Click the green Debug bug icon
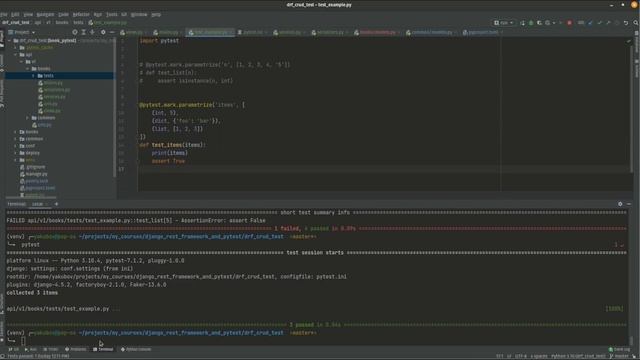This screenshot has height=360, width=640. (531, 23)
